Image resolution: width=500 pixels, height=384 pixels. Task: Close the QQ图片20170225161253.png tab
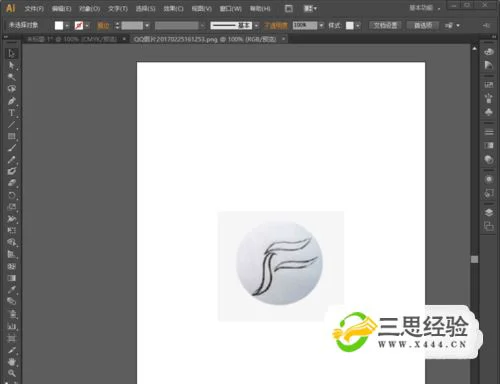point(283,39)
